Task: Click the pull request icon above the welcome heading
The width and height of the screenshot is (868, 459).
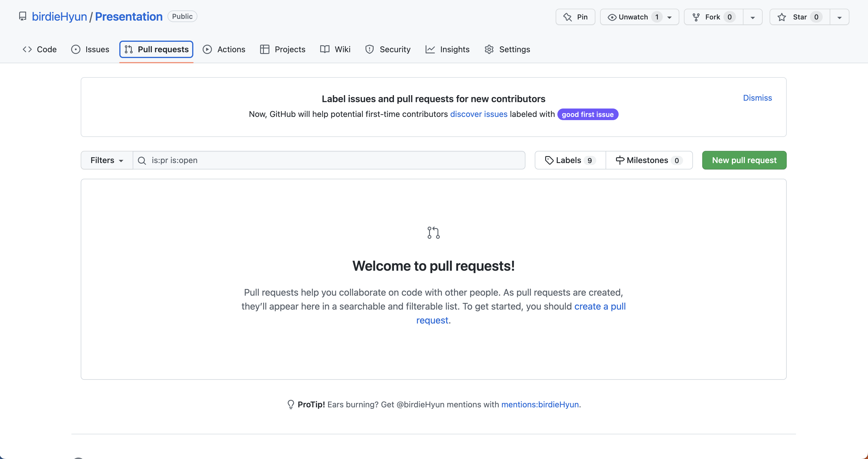Action: tap(433, 233)
